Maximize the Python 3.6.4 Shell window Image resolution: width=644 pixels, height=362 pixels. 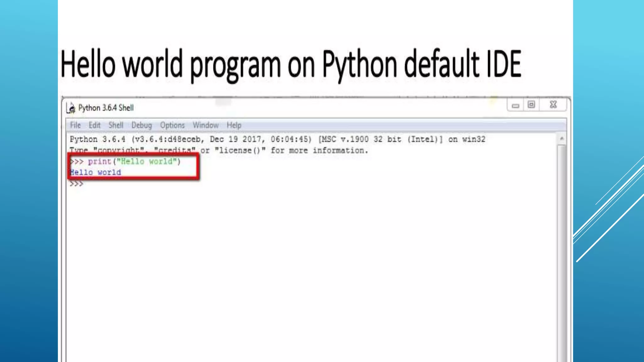pyautogui.click(x=531, y=105)
